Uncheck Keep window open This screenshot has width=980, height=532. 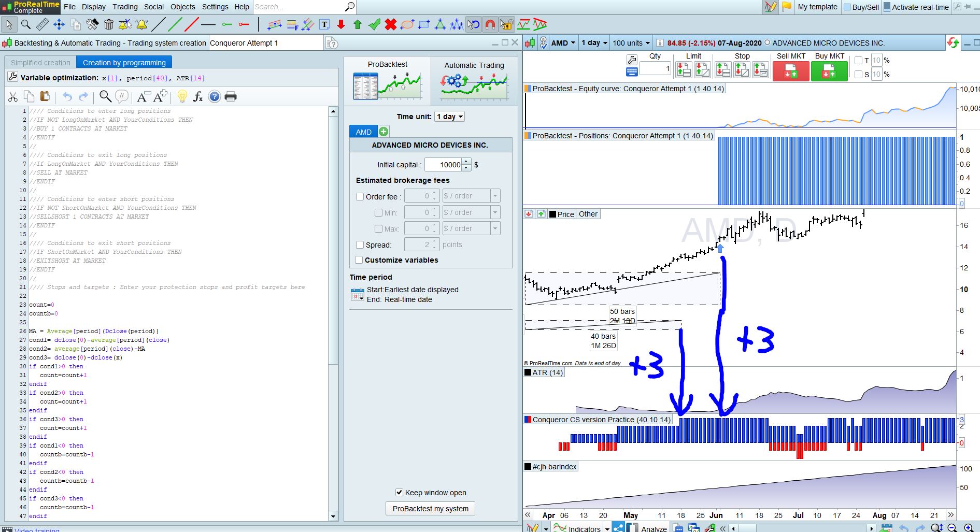point(399,493)
